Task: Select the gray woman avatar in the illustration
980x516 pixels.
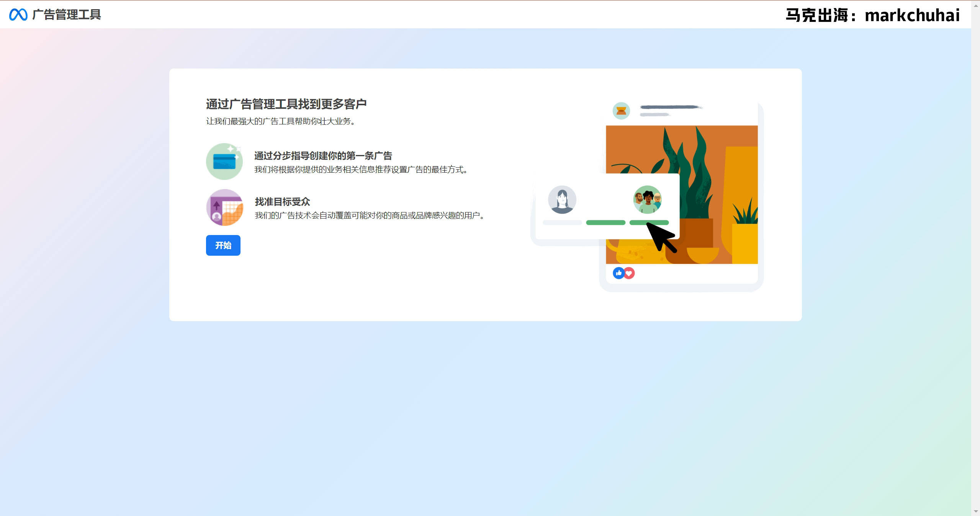Action: (562, 199)
